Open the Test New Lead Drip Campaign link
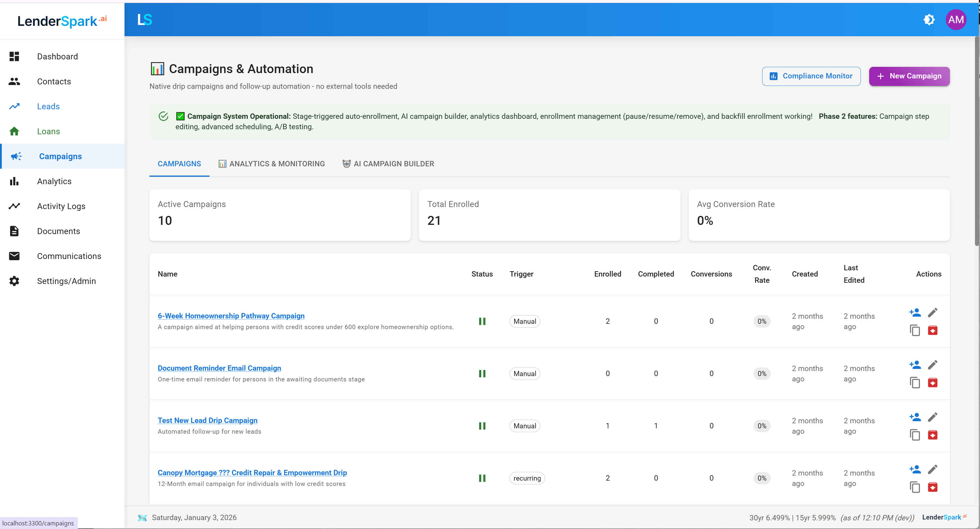 point(207,420)
